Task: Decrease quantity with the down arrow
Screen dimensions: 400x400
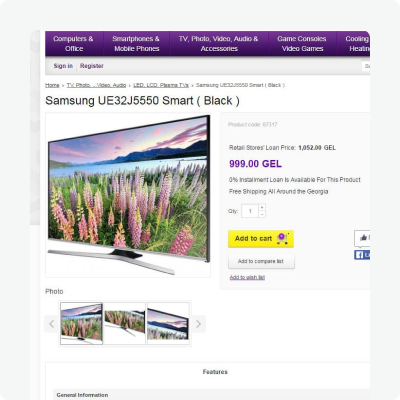Action: 262,214
